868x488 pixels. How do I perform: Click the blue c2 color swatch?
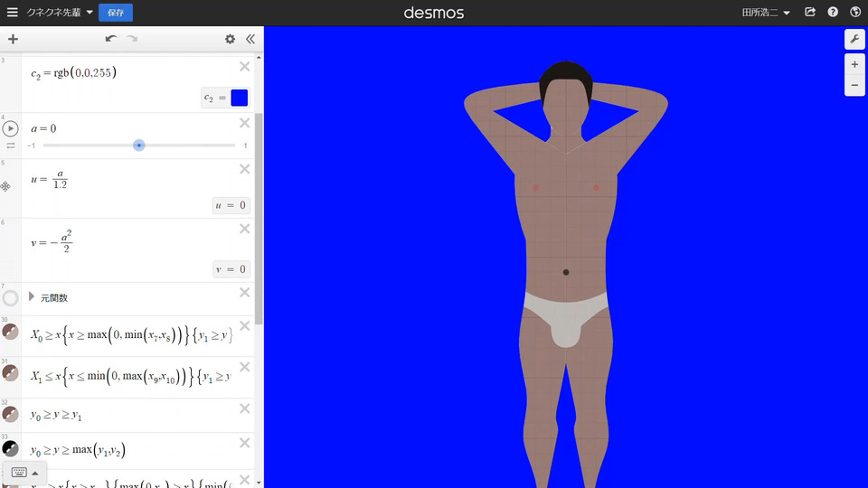pos(239,98)
